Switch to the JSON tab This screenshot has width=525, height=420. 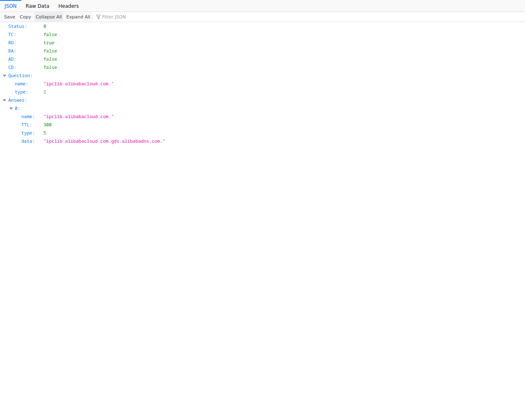click(11, 6)
